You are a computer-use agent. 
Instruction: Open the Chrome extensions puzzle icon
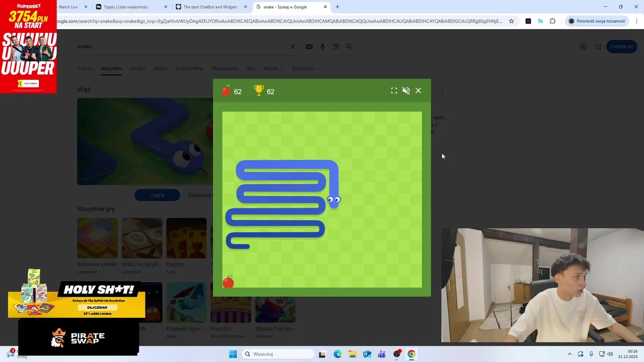coord(552,21)
